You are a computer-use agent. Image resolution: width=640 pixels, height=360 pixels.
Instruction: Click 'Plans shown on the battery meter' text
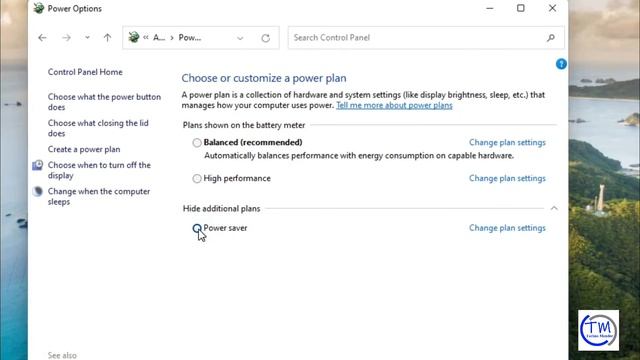point(244,125)
